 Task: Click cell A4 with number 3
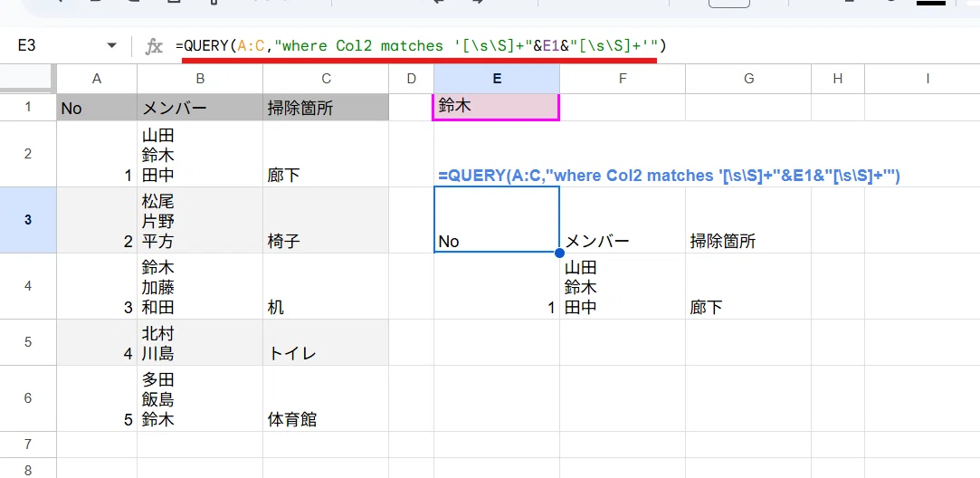point(97,286)
